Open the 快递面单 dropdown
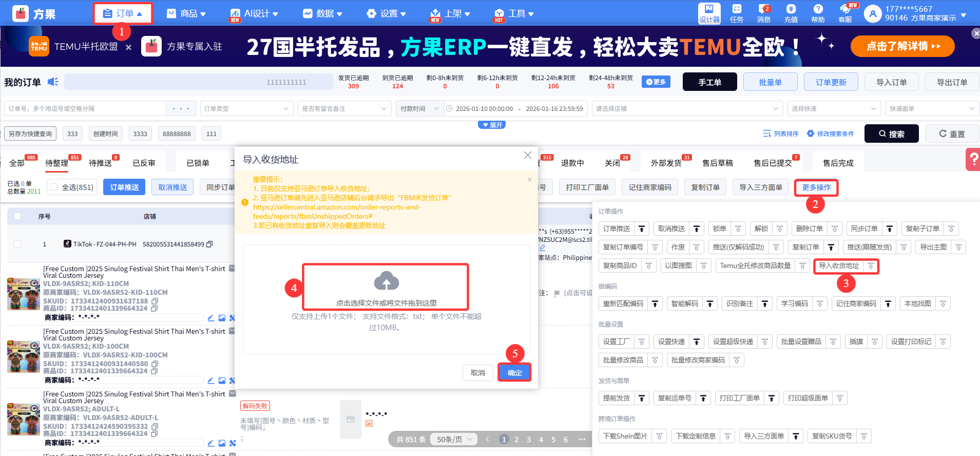The image size is (980, 456). pos(932,108)
